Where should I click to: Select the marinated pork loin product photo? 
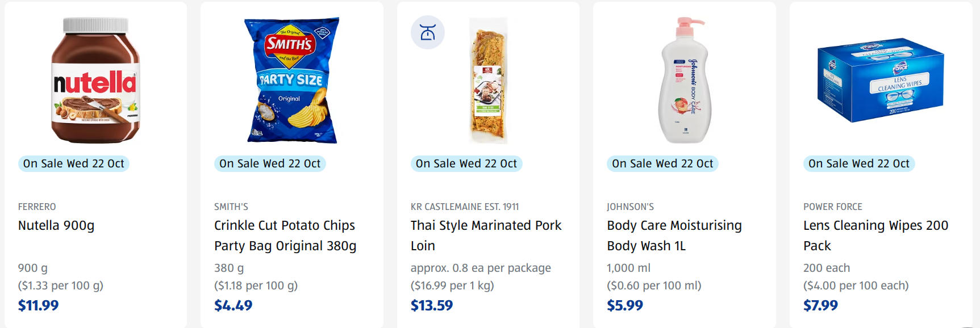(x=489, y=81)
